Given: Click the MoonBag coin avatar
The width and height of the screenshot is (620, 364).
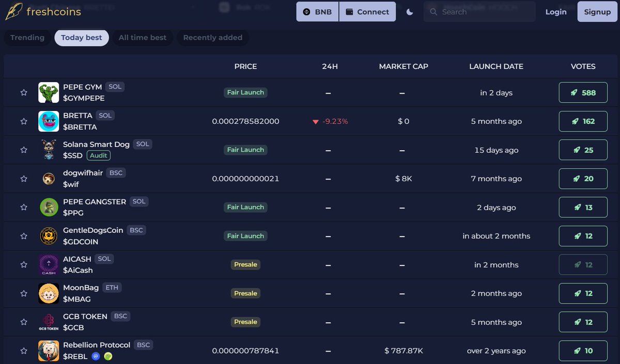Looking at the screenshot, I should (49, 293).
